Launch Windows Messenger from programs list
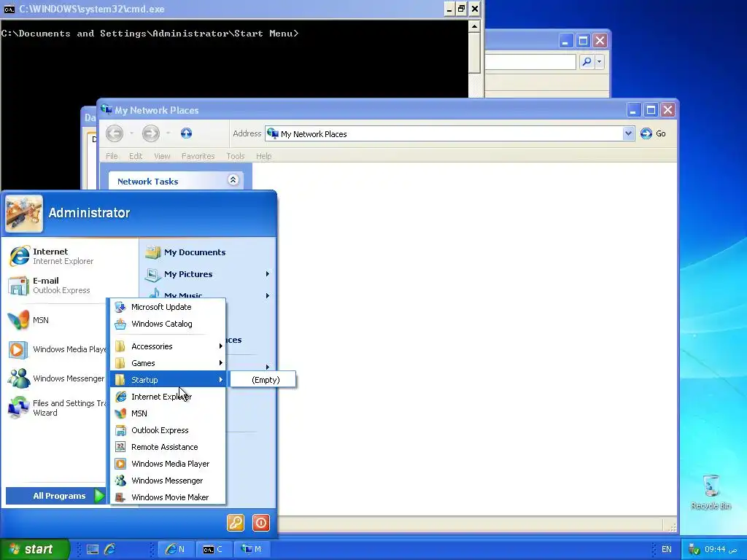This screenshot has width=747, height=560. 168,481
